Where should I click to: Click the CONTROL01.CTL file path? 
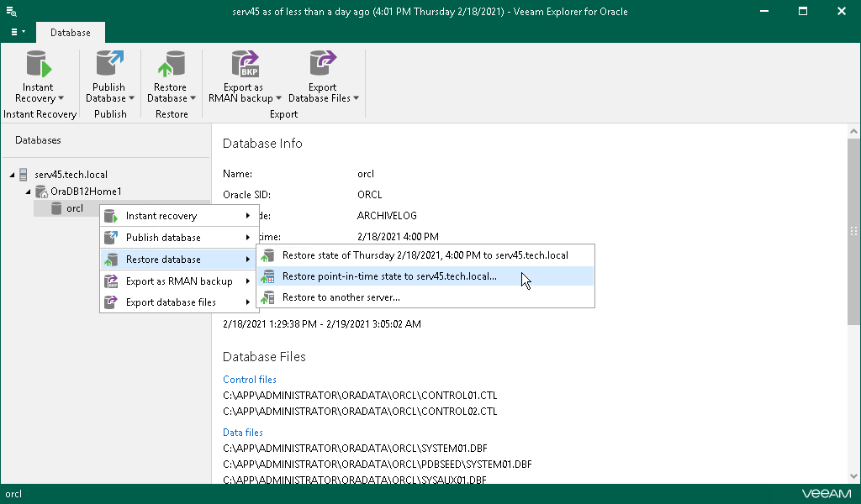click(x=360, y=396)
